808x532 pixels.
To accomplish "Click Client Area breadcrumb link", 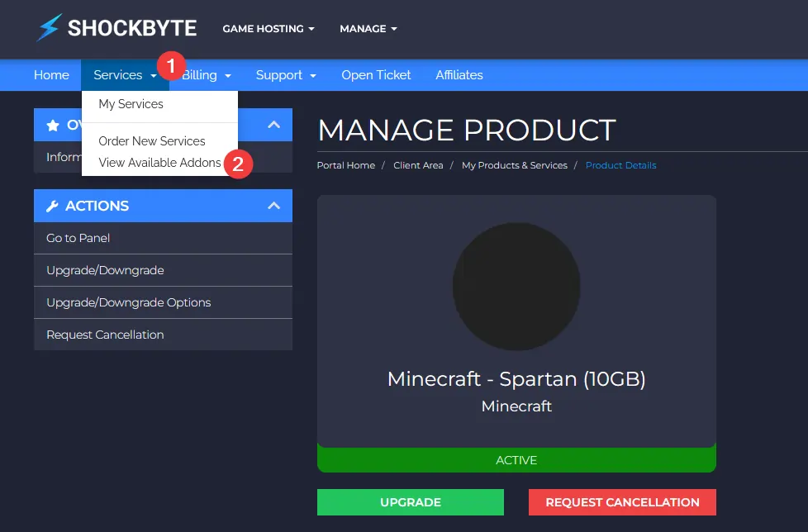I will pyautogui.click(x=418, y=165).
